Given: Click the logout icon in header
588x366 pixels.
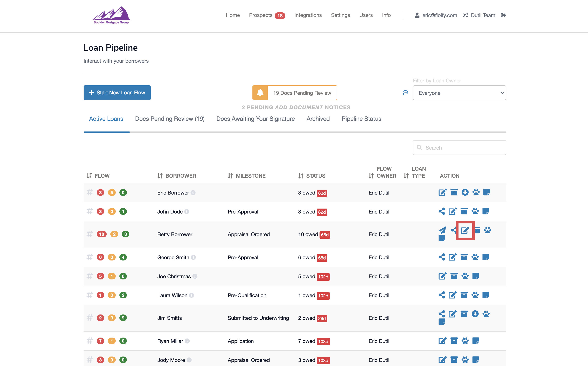Looking at the screenshot, I should [x=503, y=15].
